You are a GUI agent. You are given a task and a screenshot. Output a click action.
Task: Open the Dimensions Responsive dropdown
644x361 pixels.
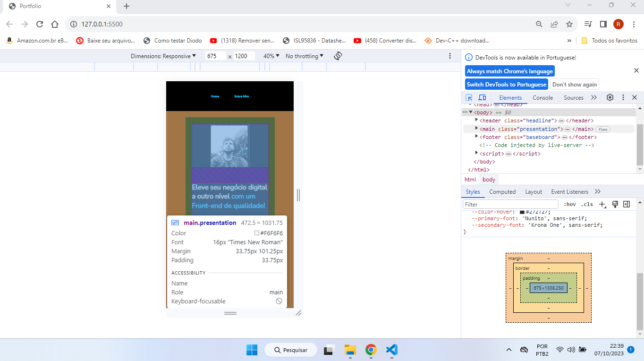[163, 56]
